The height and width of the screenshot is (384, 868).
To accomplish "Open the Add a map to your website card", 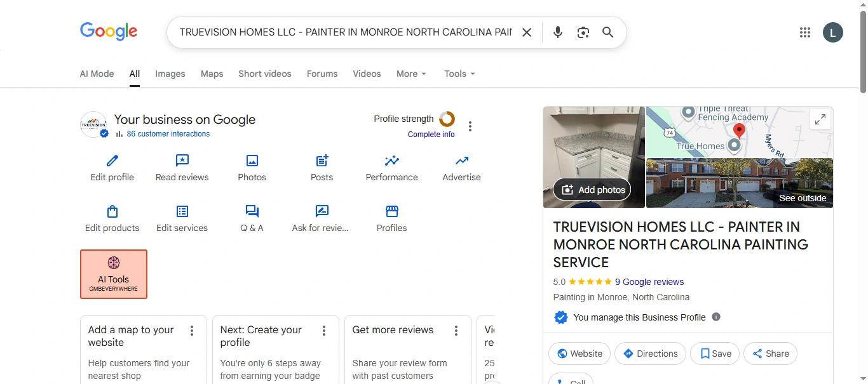I will point(144,350).
